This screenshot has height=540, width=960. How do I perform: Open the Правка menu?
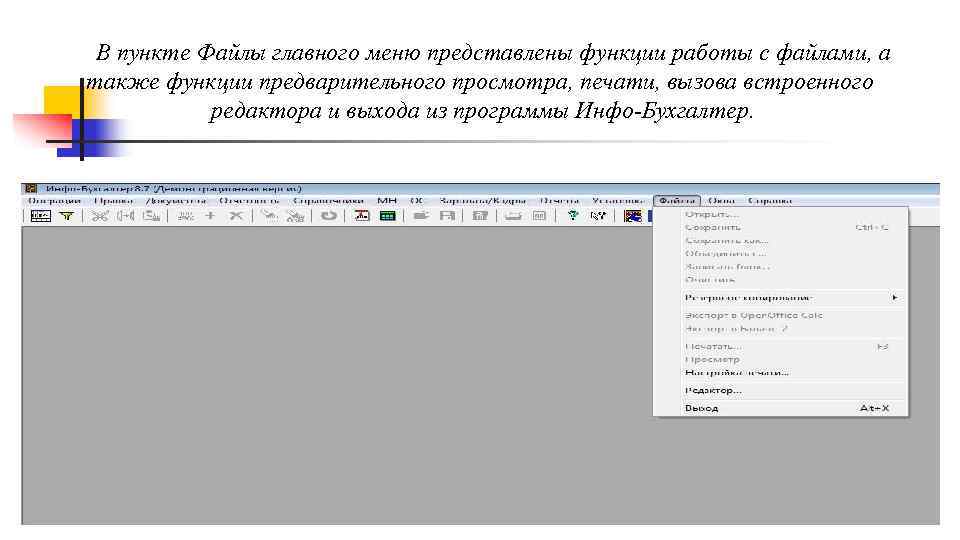114,200
